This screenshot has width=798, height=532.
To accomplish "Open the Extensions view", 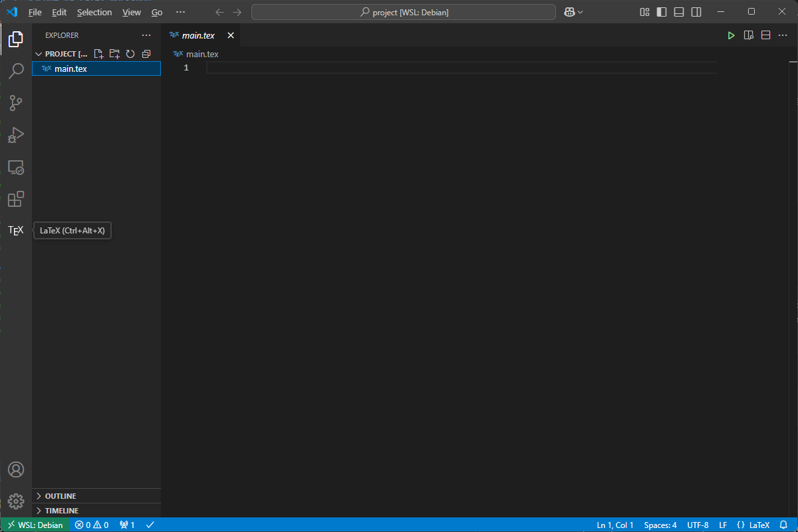I will (15, 199).
